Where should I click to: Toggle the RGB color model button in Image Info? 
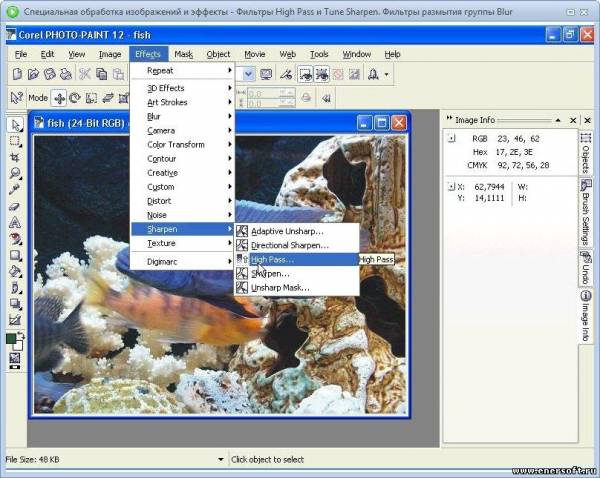coord(452,139)
